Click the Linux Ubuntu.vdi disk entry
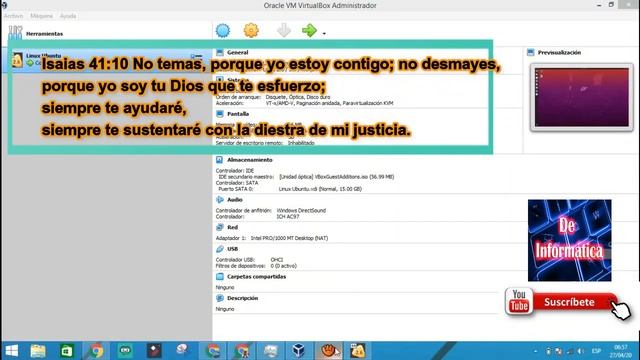This screenshot has height=360, width=640. 320,189
